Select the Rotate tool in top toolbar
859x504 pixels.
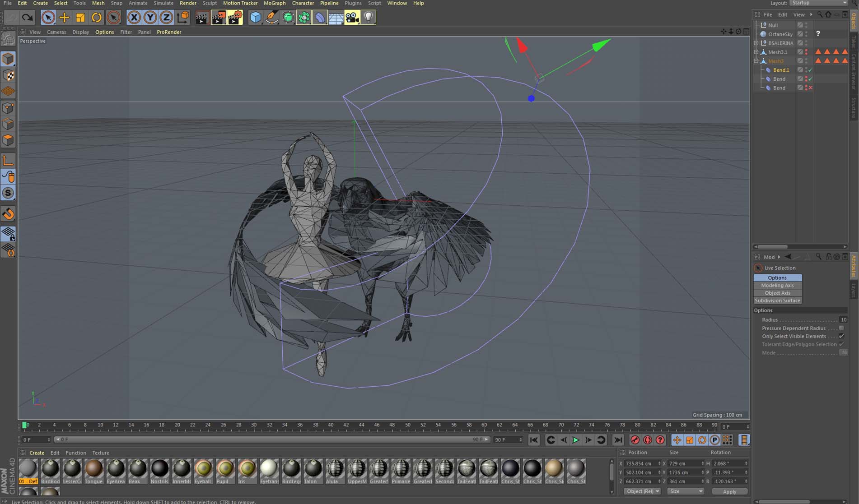(x=97, y=18)
